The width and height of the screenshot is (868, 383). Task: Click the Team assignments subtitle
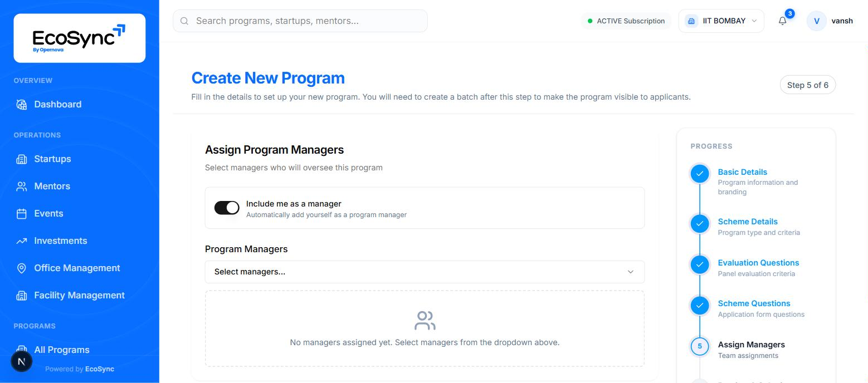click(x=748, y=356)
